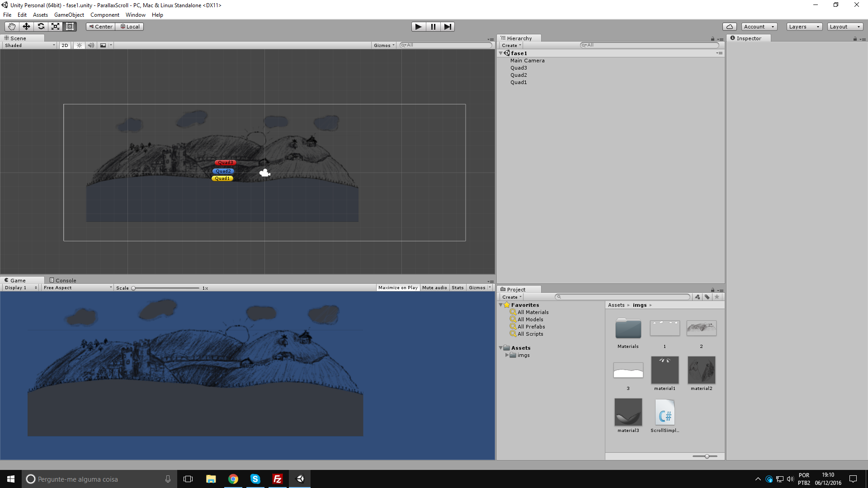868x488 pixels.
Task: Select the Hand tool
Action: pos(12,27)
